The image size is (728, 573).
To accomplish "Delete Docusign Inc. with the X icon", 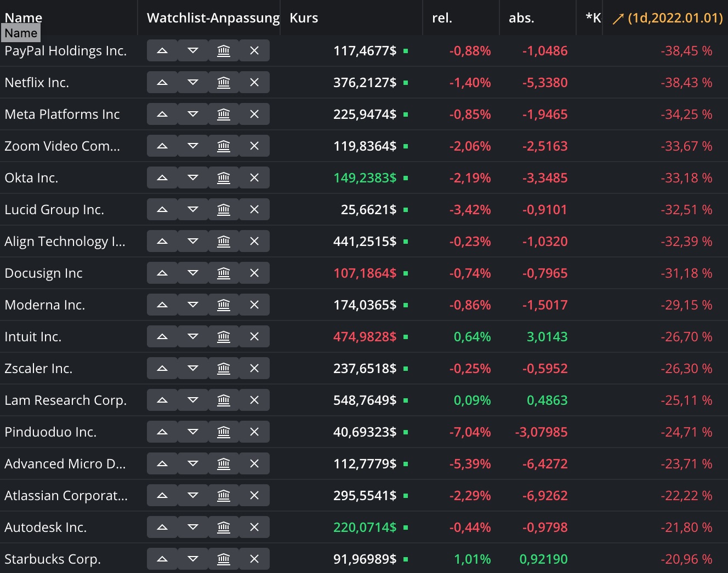I will (254, 273).
